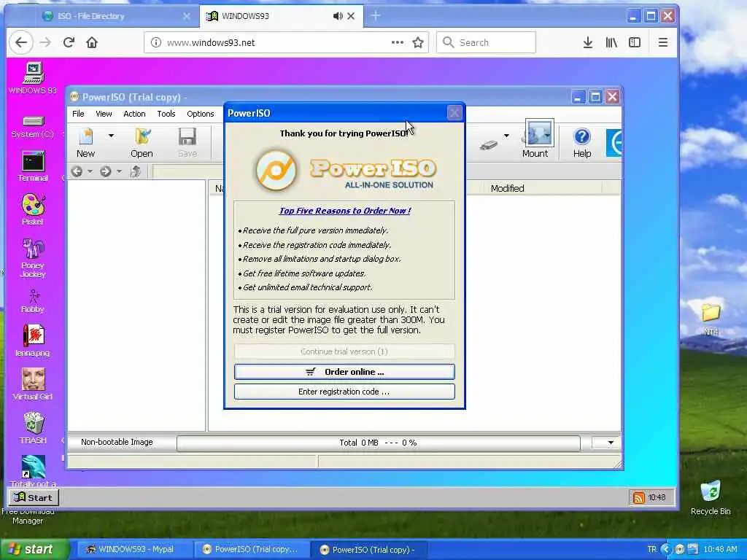Open the Virtual Girl icon

[33, 384]
